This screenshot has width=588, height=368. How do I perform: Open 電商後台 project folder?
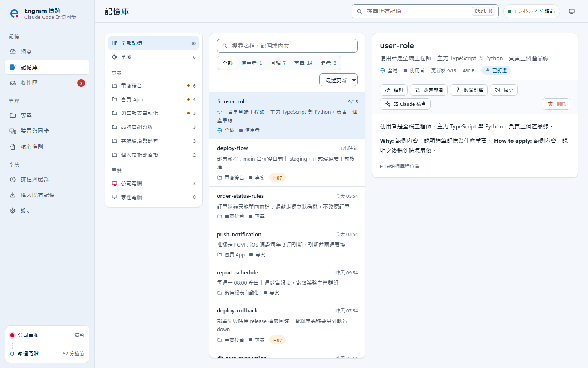click(154, 86)
